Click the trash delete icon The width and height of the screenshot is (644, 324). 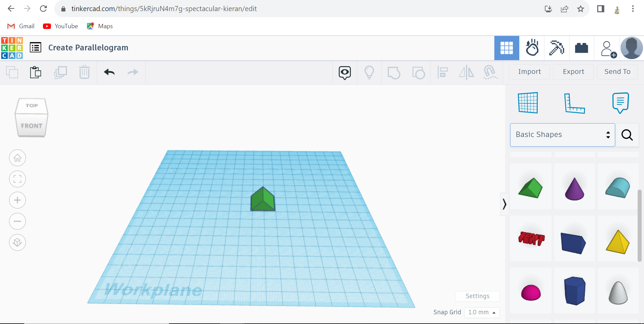pyautogui.click(x=85, y=72)
